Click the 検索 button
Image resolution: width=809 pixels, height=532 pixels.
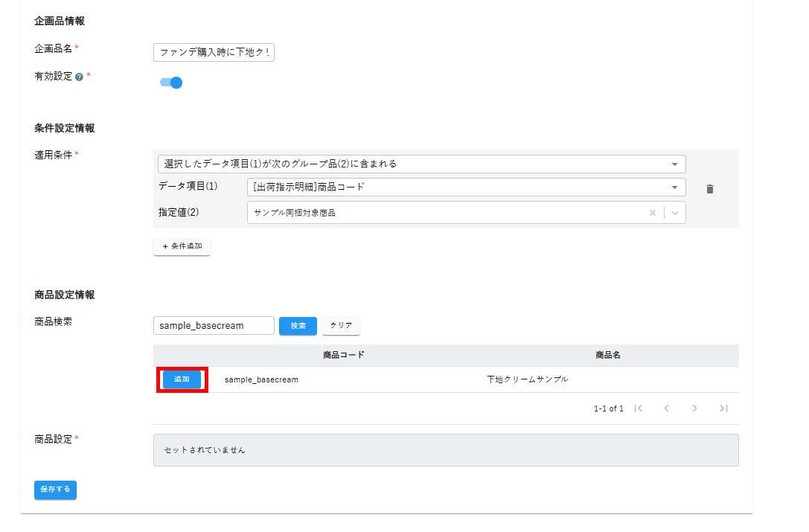coord(298,326)
